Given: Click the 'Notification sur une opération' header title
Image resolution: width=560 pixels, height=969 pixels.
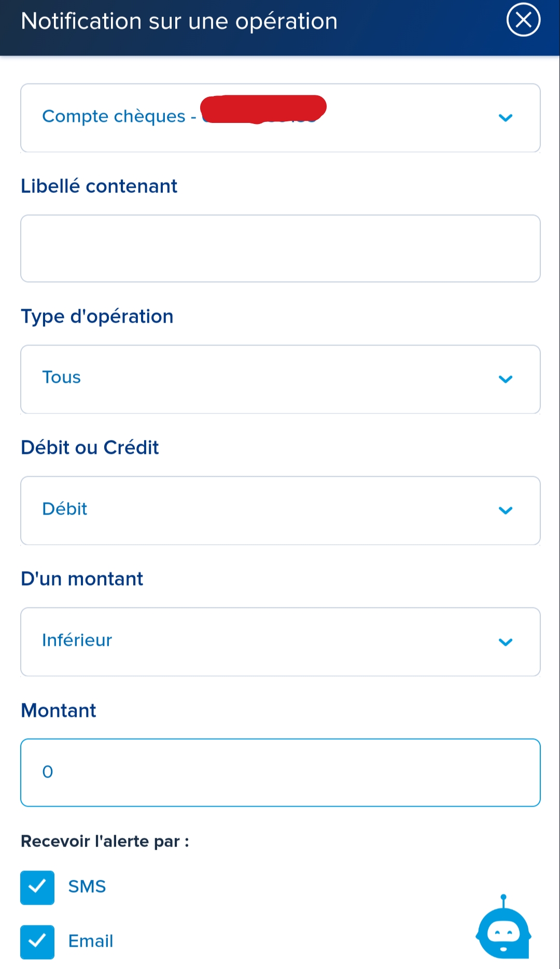Looking at the screenshot, I should [179, 21].
